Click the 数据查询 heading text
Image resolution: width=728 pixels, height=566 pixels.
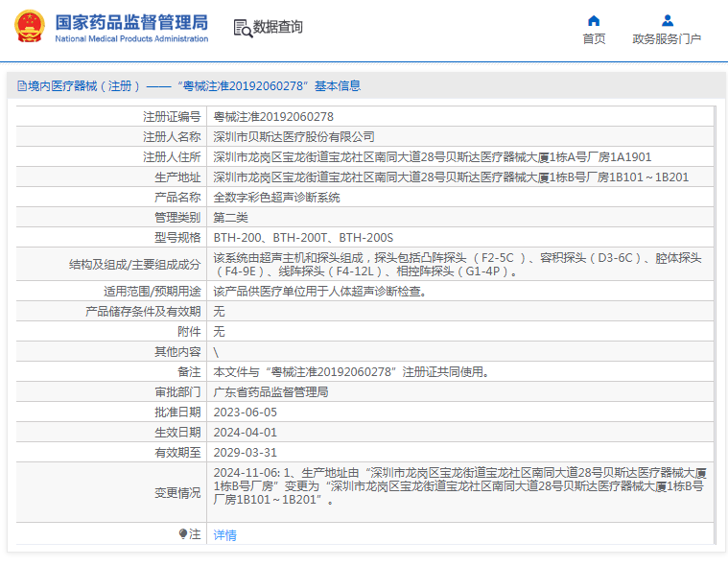pyautogui.click(x=278, y=28)
